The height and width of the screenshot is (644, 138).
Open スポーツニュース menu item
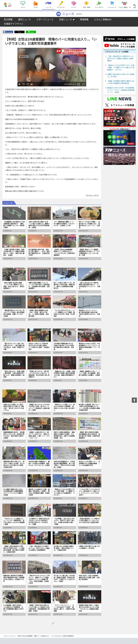tap(45, 20)
